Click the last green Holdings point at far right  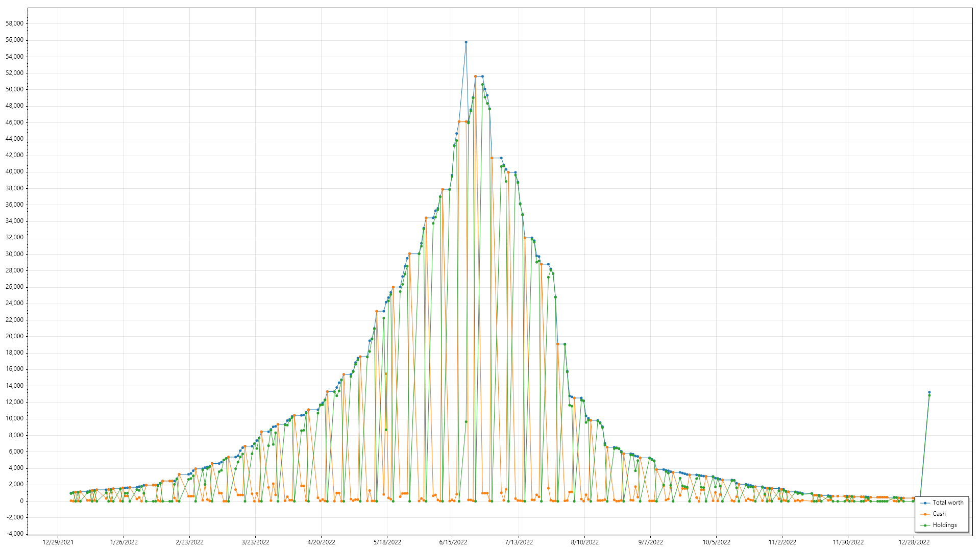pos(929,395)
